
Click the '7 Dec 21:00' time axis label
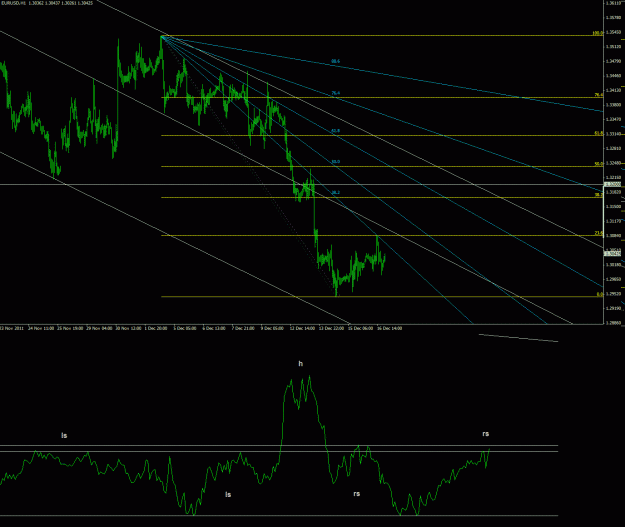click(x=243, y=328)
